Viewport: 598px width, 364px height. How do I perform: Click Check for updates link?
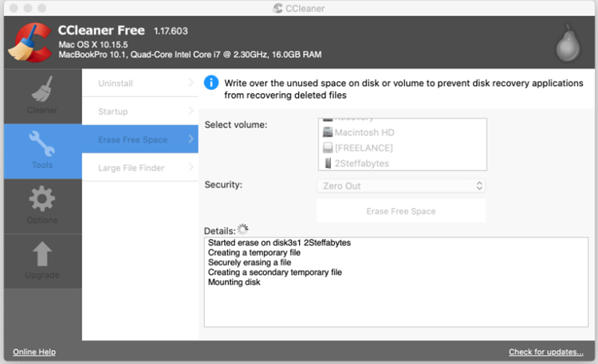click(x=545, y=352)
